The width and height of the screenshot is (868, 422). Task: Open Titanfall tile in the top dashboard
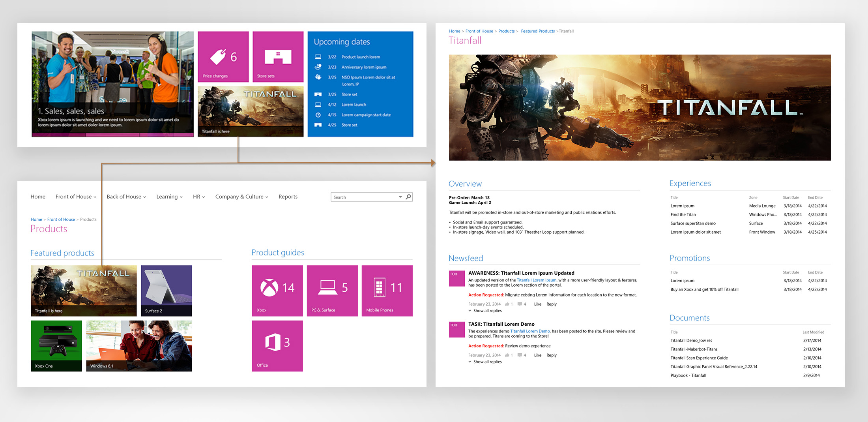click(251, 111)
